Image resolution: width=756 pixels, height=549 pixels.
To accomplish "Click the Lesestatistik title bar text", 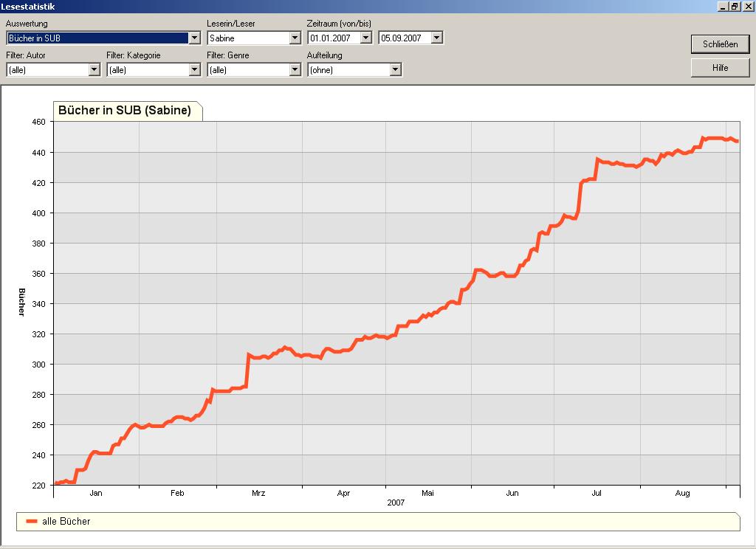I will coord(27,7).
